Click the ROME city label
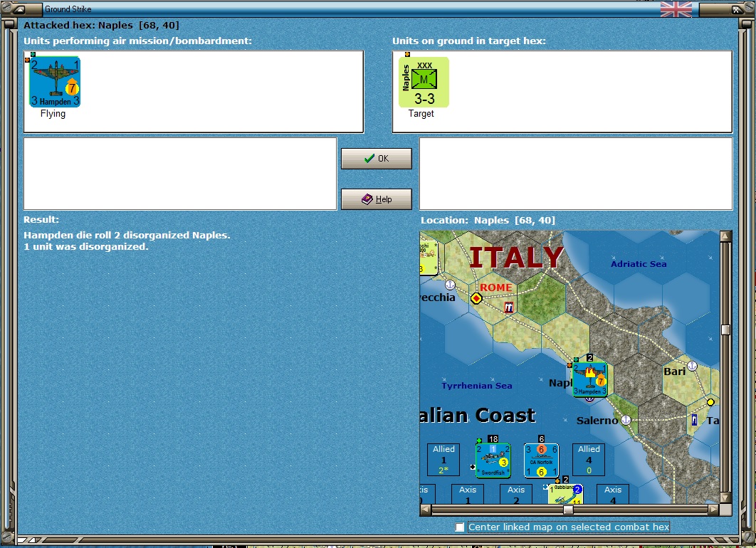The width and height of the screenshot is (756, 548). pyautogui.click(x=495, y=288)
